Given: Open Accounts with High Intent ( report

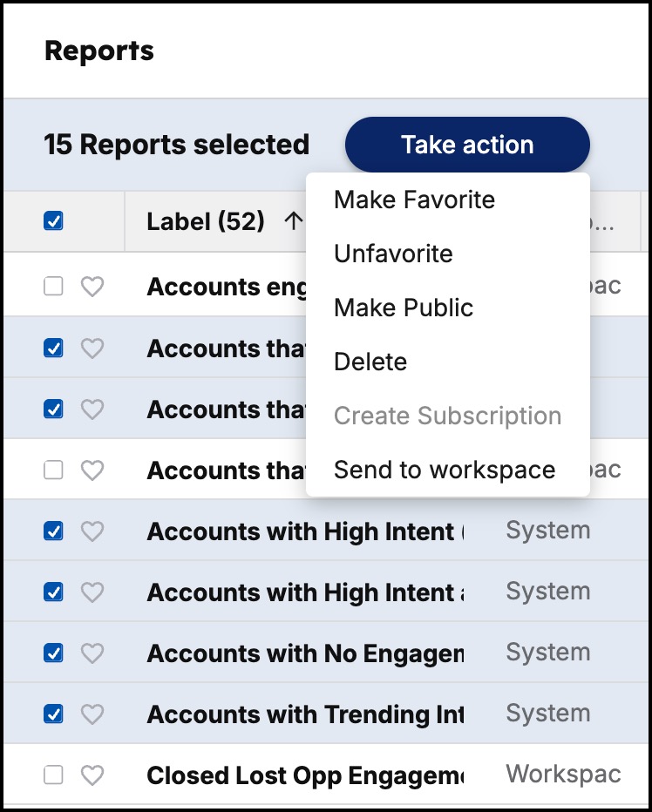Looking at the screenshot, I should point(305,531).
